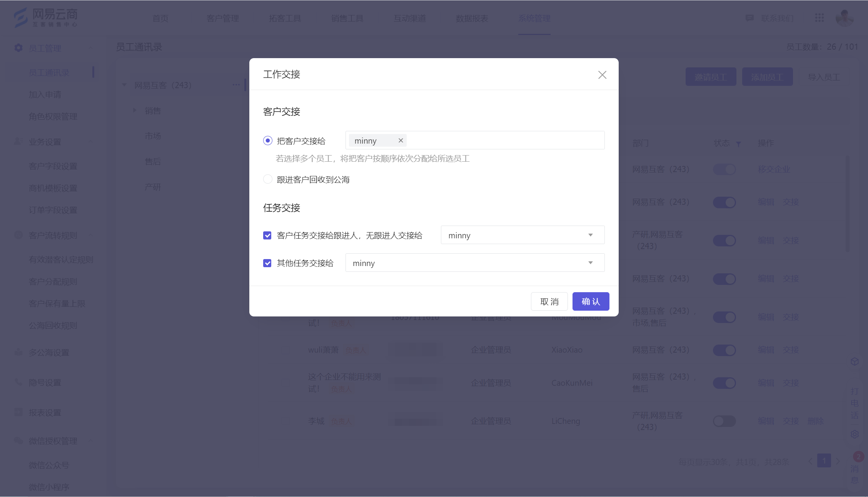Click 交接 in XiaoXiao row
Viewport: 868px width, 497px height.
tap(791, 350)
